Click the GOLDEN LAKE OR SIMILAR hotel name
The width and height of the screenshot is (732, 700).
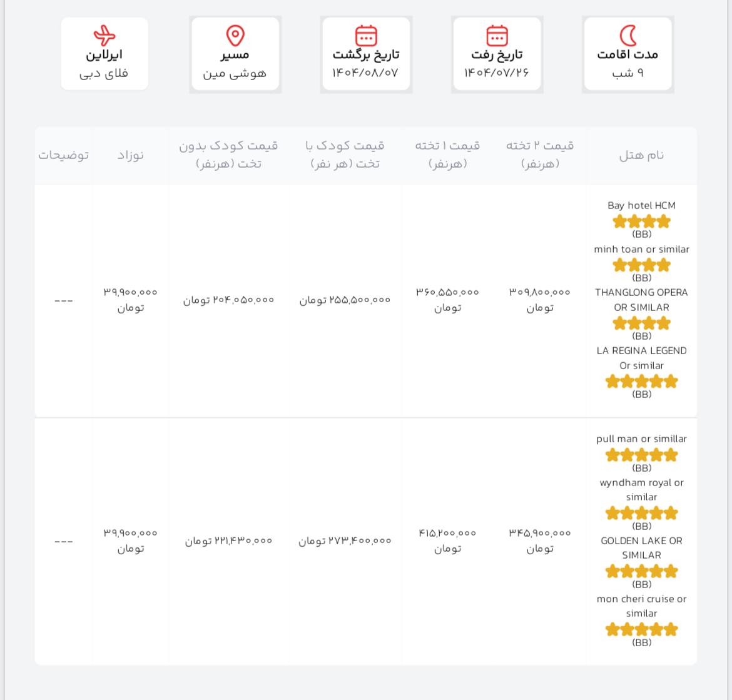point(641,547)
